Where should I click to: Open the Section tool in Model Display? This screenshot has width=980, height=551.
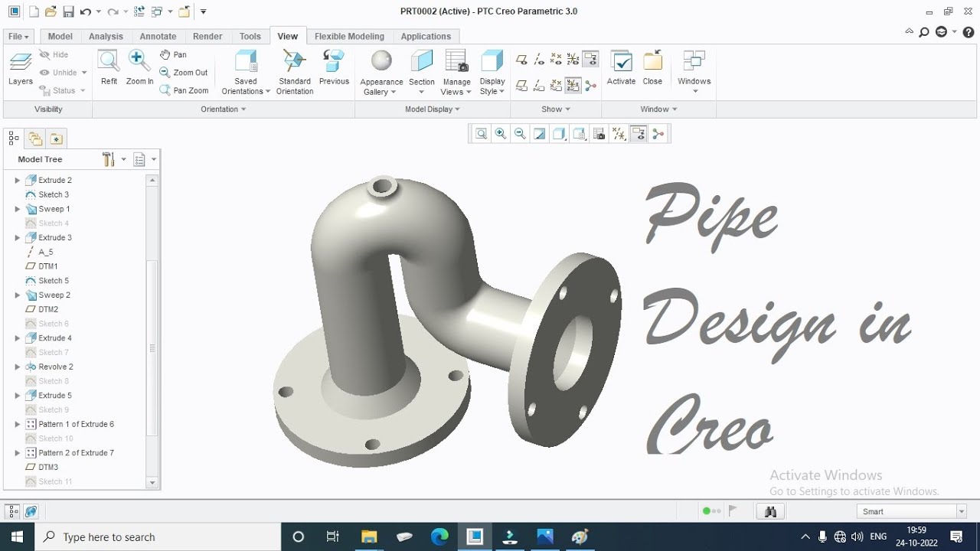tap(421, 73)
